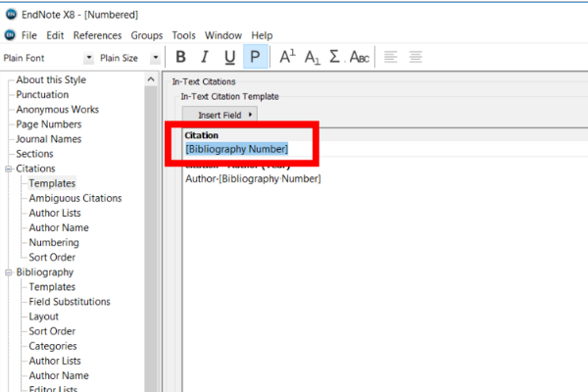The height and width of the screenshot is (392, 588).
Task: Select Sort Order under Citations
Action: click(52, 257)
